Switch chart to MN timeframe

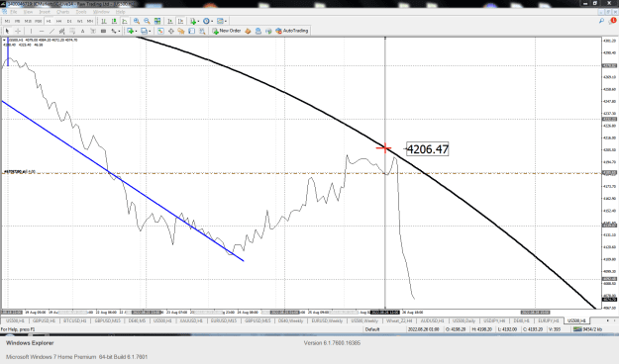90,21
